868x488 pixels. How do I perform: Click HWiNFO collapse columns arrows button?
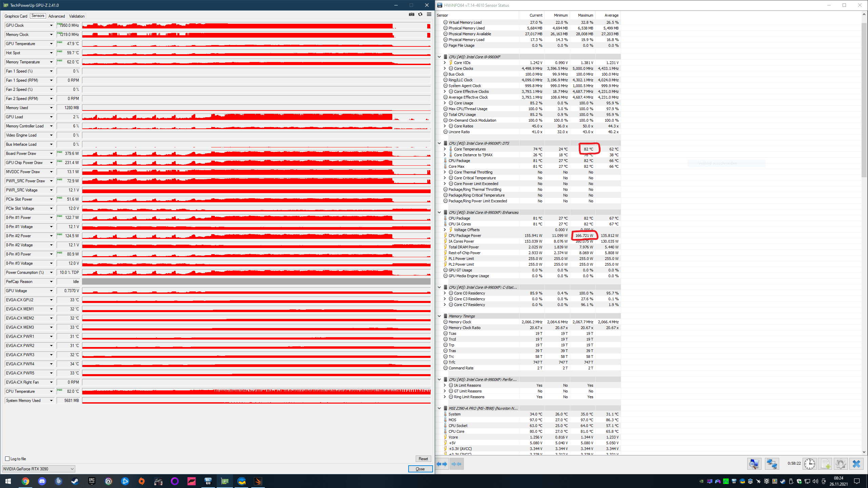456,464
